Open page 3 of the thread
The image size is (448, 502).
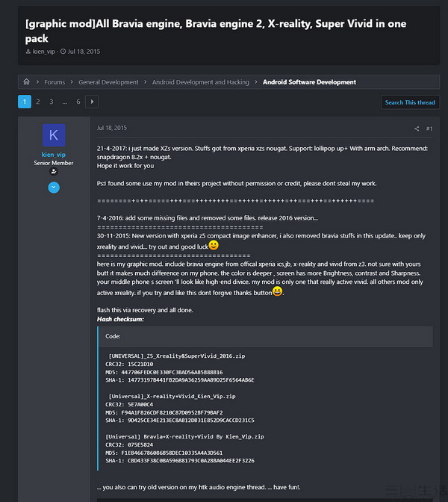(x=52, y=102)
